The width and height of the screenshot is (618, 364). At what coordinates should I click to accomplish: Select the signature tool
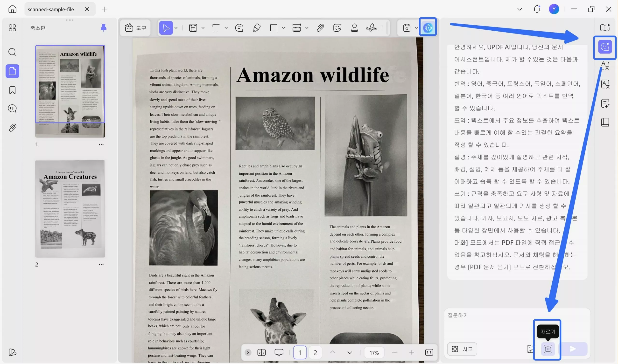[372, 28]
